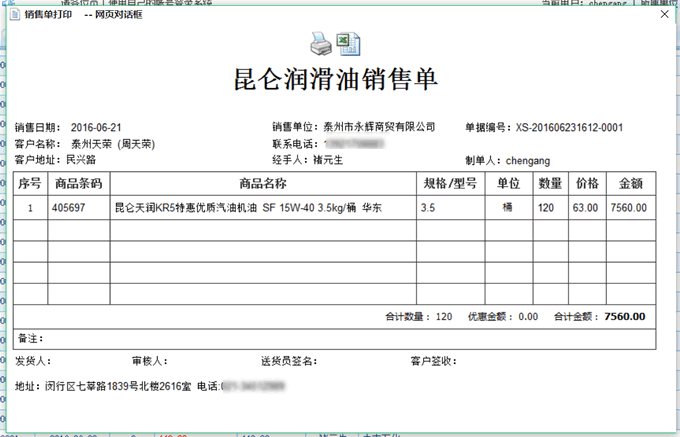Click the 序号 column header

[x=30, y=184]
